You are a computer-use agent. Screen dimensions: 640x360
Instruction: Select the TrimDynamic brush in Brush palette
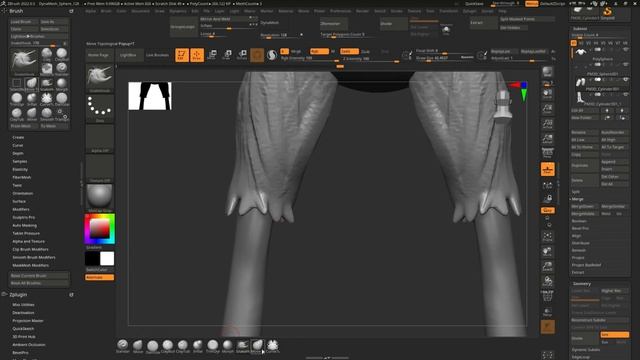coord(16,99)
